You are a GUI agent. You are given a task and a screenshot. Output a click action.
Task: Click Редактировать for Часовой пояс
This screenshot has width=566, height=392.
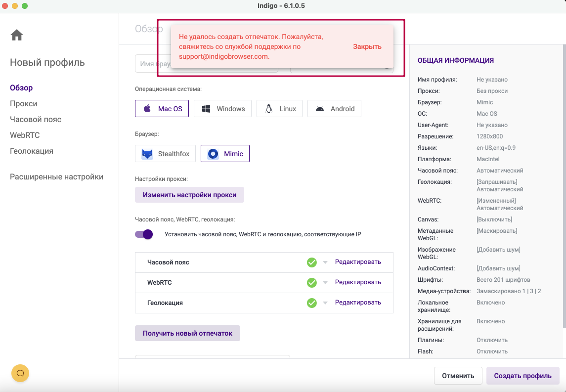click(x=358, y=262)
